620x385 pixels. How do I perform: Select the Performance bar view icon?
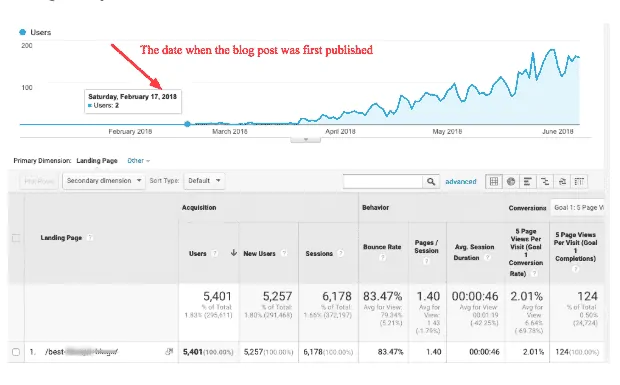click(x=527, y=181)
